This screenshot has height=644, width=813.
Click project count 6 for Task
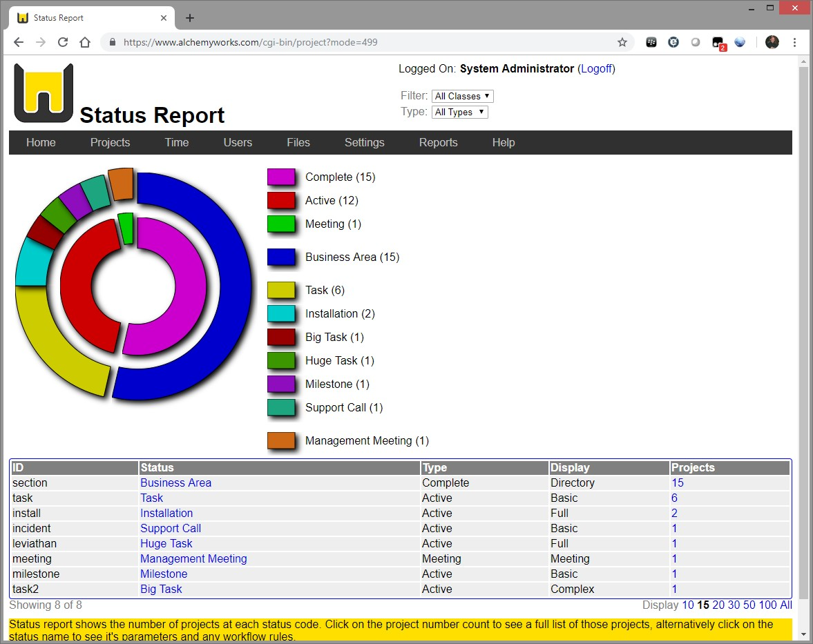674,498
